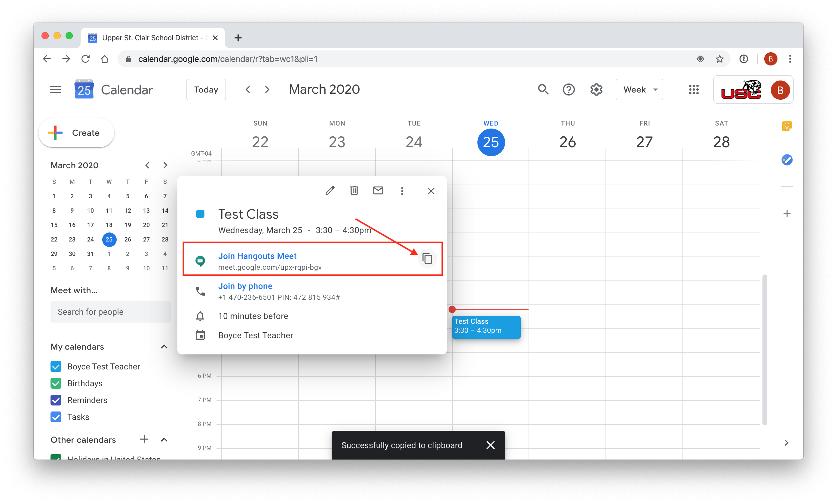Click the Join Hangouts Meet link

(257, 256)
